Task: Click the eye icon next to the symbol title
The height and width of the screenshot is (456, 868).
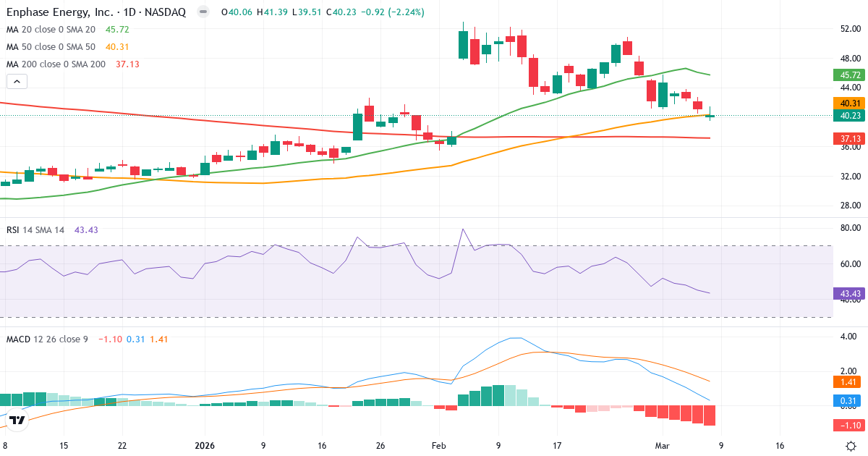Action: point(203,12)
